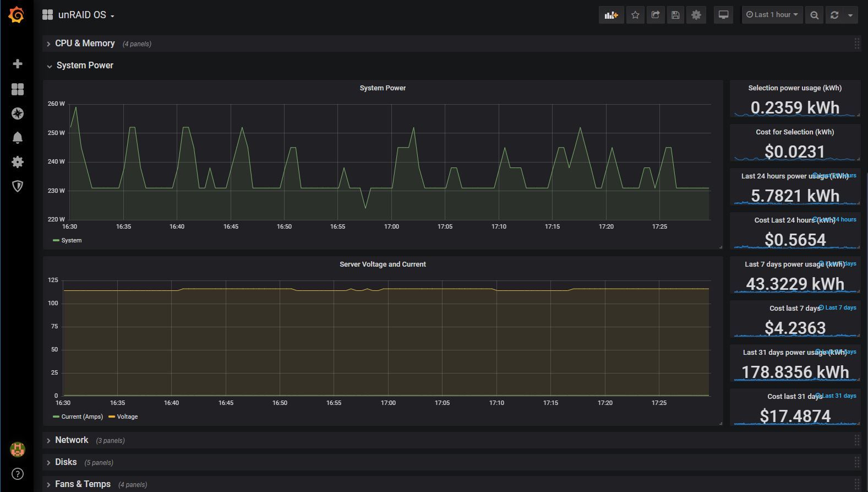868x492 pixels.
Task: Open dashboard settings gear in toolbar
Action: pyautogui.click(x=696, y=15)
